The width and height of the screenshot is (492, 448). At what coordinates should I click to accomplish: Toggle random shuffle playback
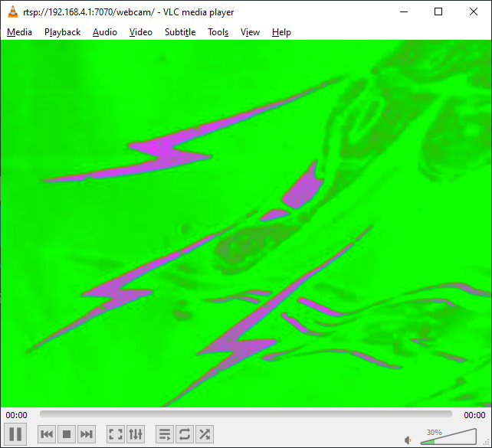click(205, 434)
